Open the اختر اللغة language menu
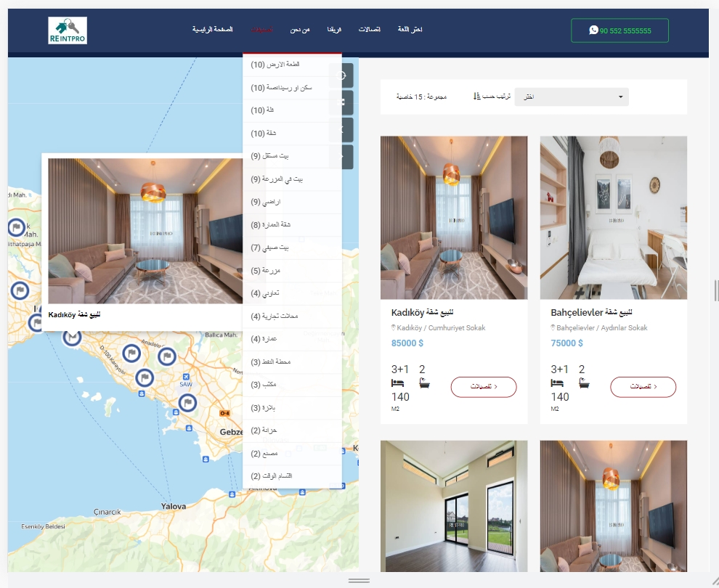Screen dimensions: 719x588 click(x=410, y=29)
